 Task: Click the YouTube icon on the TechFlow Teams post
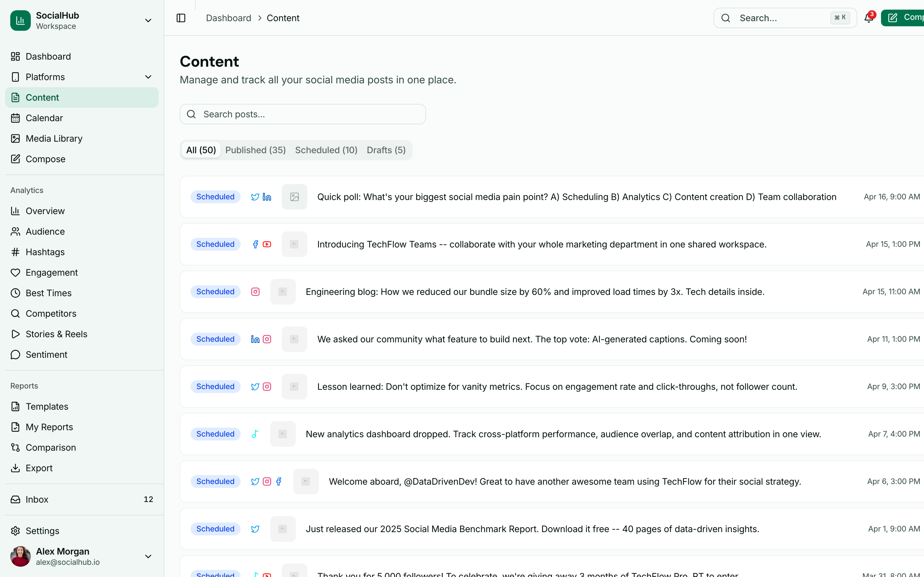(x=267, y=244)
